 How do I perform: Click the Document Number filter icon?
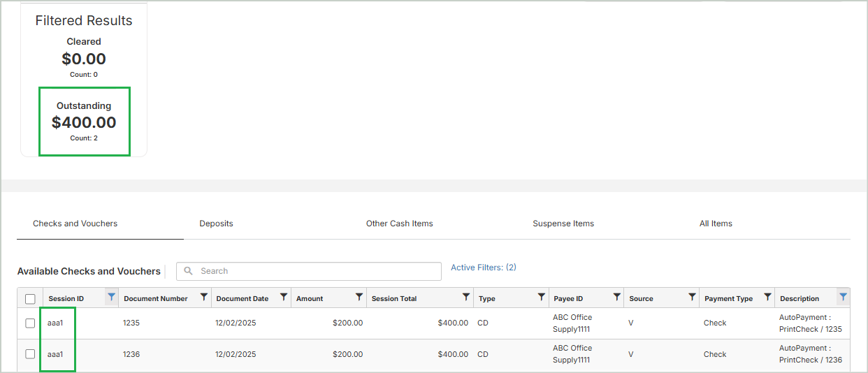coord(203,298)
